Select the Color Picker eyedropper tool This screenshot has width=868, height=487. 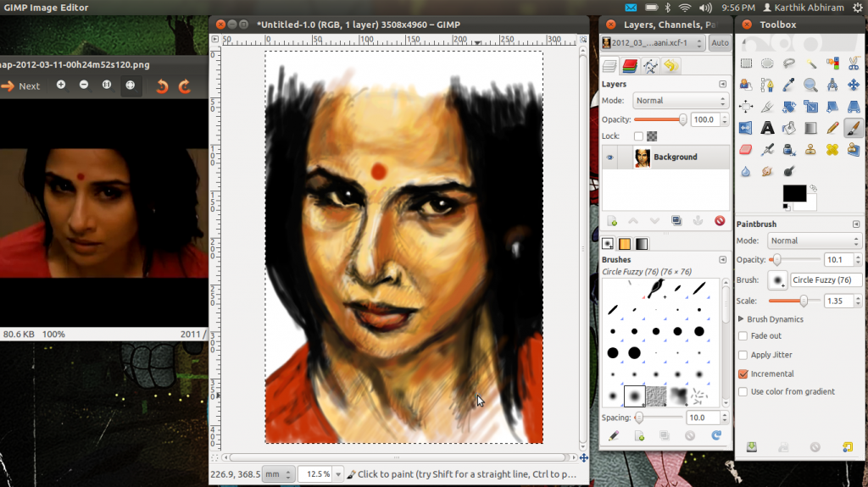tap(789, 86)
